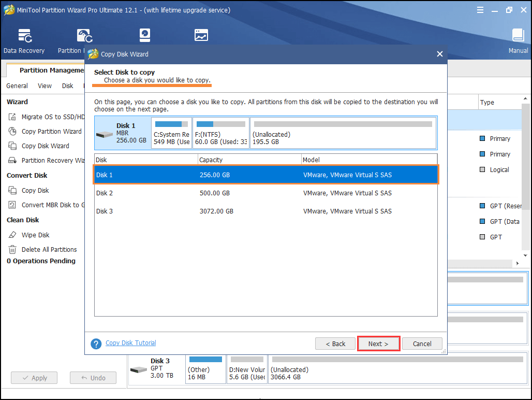Close the Copy Disk Wizard dialog

(x=440, y=54)
